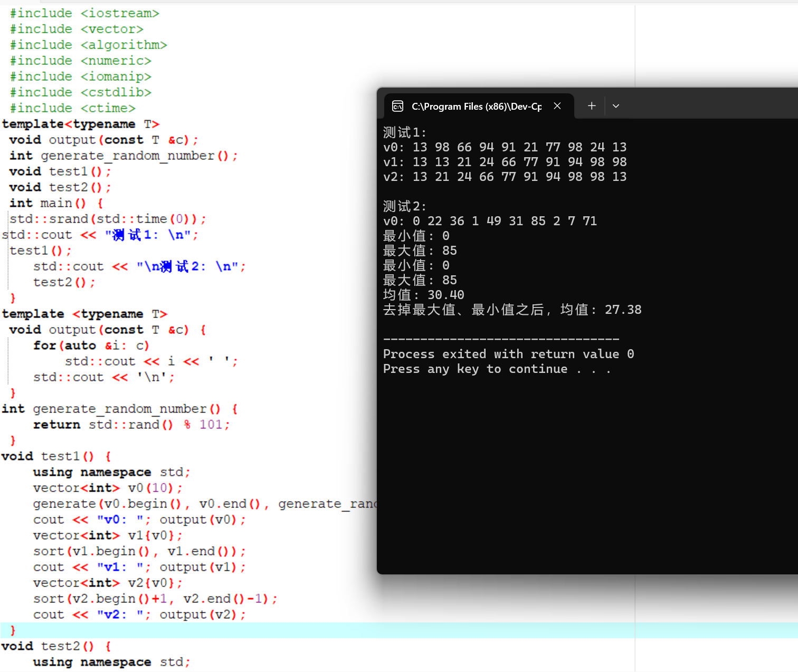The width and height of the screenshot is (798, 672).
Task: Click the 'for(auto &i: c)' line
Action: (91, 345)
